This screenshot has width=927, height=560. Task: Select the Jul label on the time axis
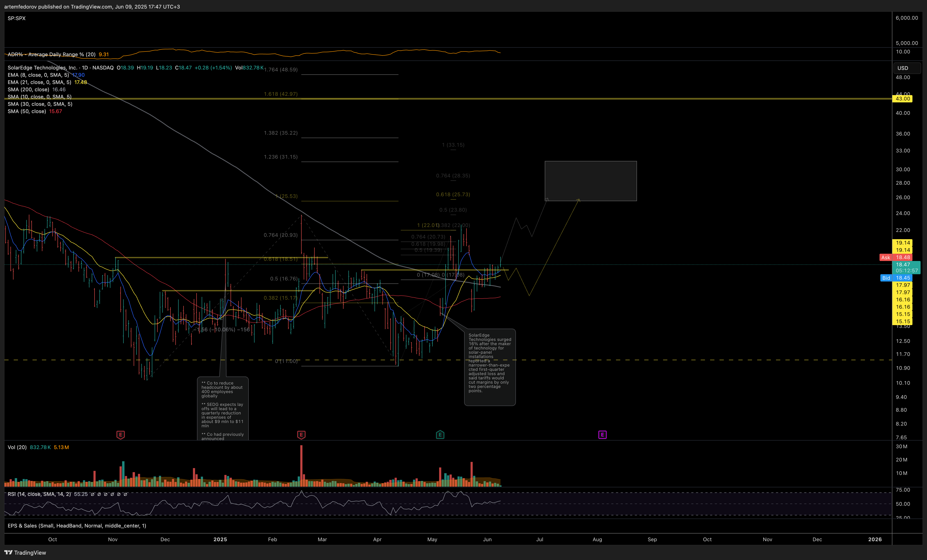click(539, 539)
